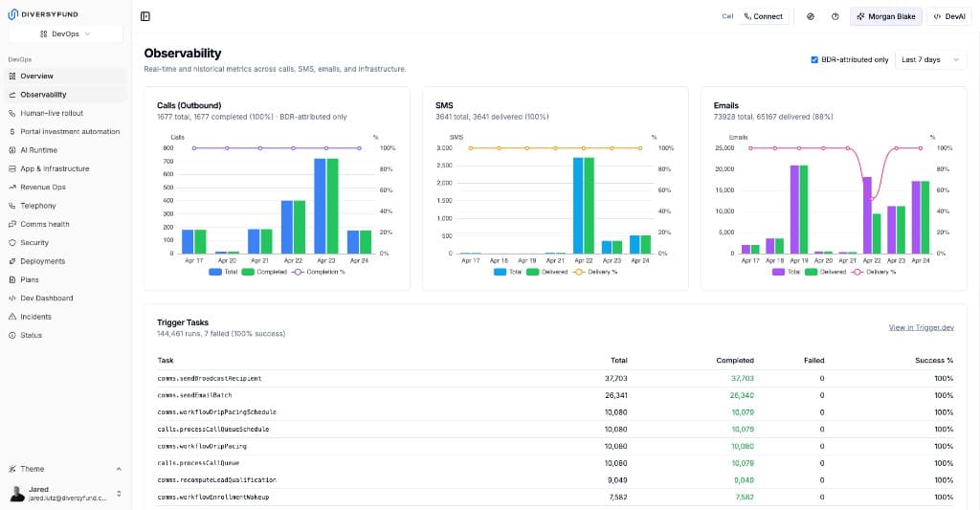Click the Apr 19 purple Emails Total bar
Viewport: 980px width, 510px height.
click(794, 210)
